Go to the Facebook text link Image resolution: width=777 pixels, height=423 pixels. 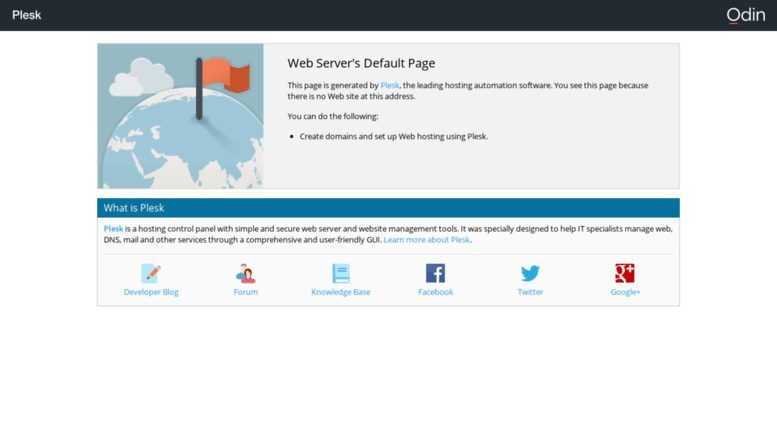[x=435, y=292]
